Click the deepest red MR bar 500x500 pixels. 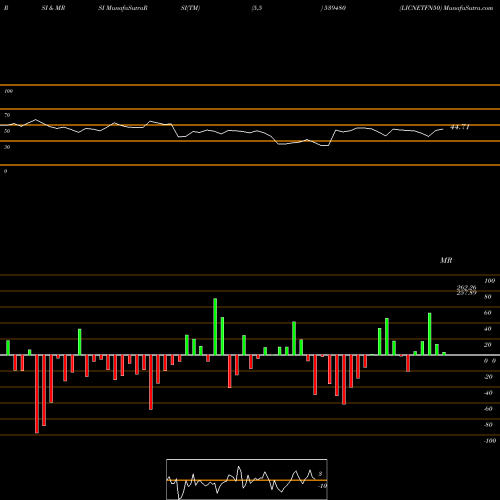37,394
